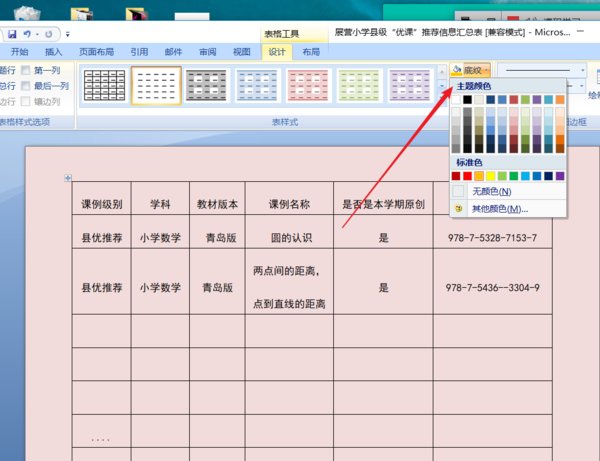Apply the blue shaded table style
Viewport: 600px width, 461px height.
[257, 85]
